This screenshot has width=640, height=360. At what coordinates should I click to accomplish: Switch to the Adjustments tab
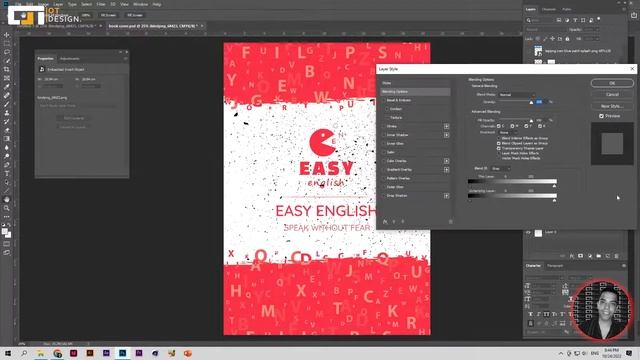(70, 59)
